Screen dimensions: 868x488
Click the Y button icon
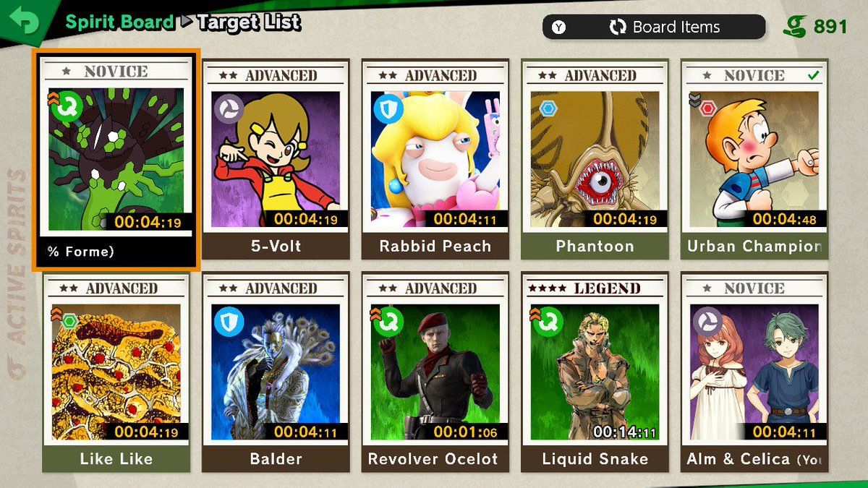coord(558,27)
